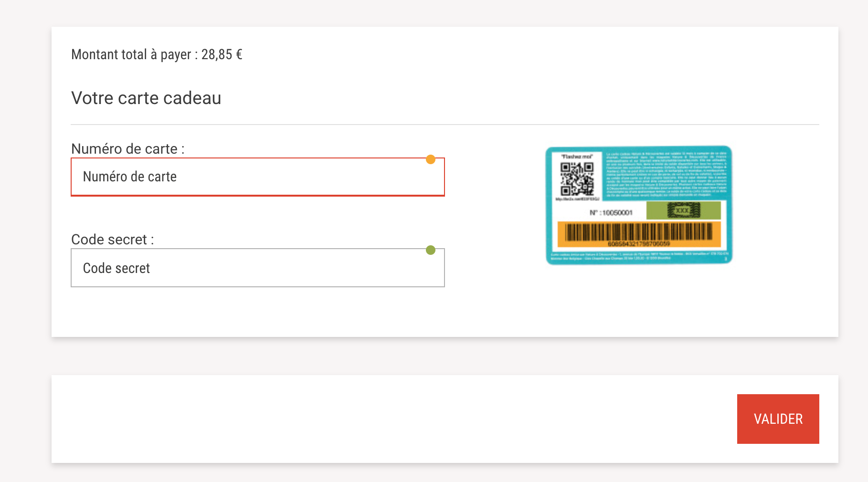This screenshot has width=868, height=482.
Task: Click the N° 10050001 number on card
Action: [611, 213]
